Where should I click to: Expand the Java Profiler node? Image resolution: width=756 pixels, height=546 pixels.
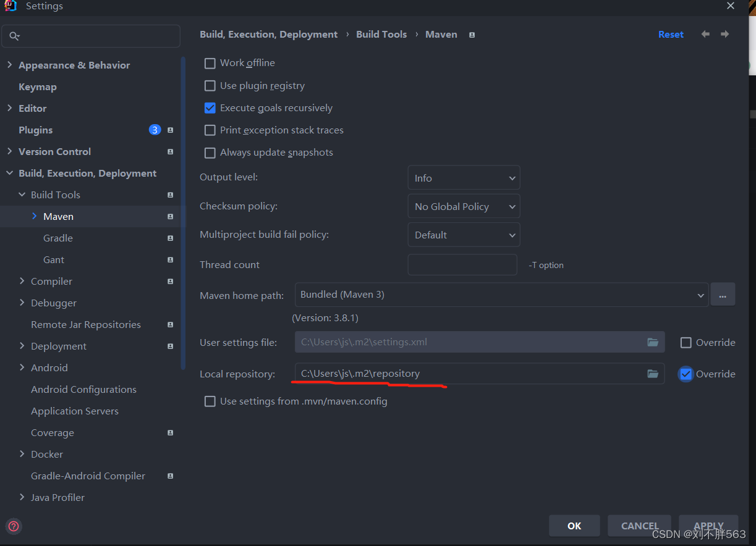pyautogui.click(x=22, y=497)
